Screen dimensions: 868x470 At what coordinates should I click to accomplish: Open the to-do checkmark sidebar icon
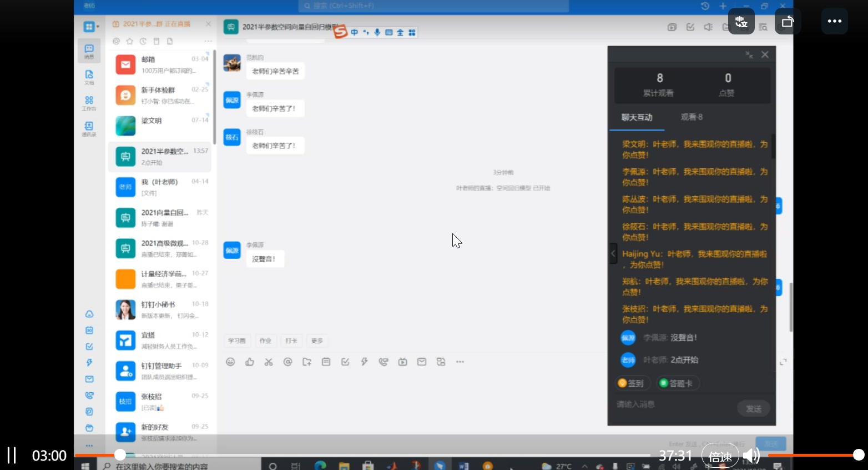[x=89, y=346]
